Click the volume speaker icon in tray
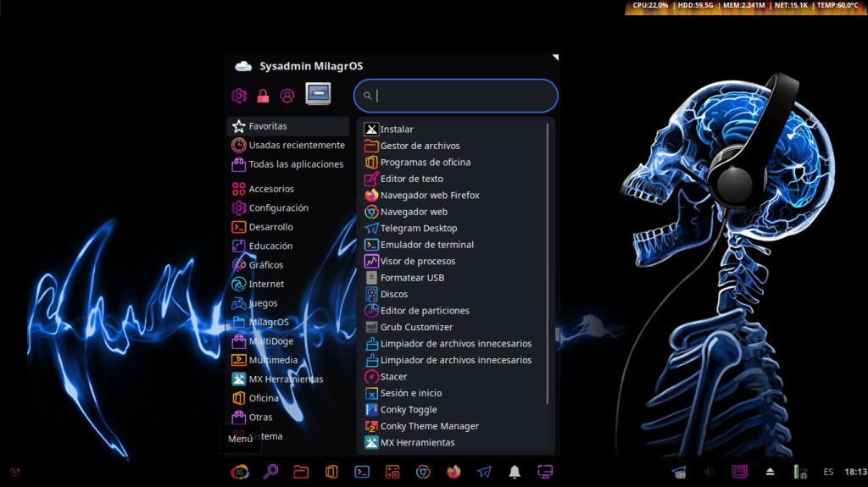The height and width of the screenshot is (487, 868). (709, 472)
